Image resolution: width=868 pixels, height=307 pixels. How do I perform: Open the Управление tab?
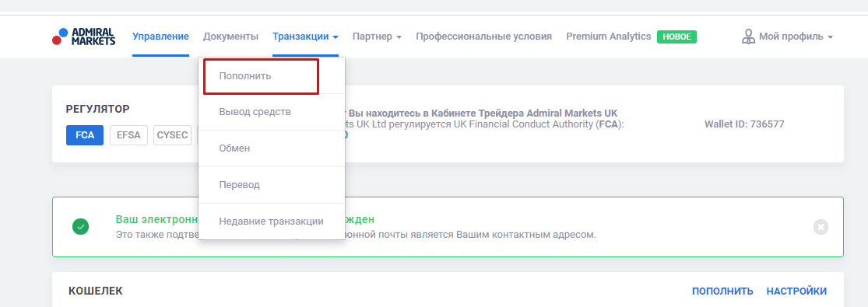(160, 37)
